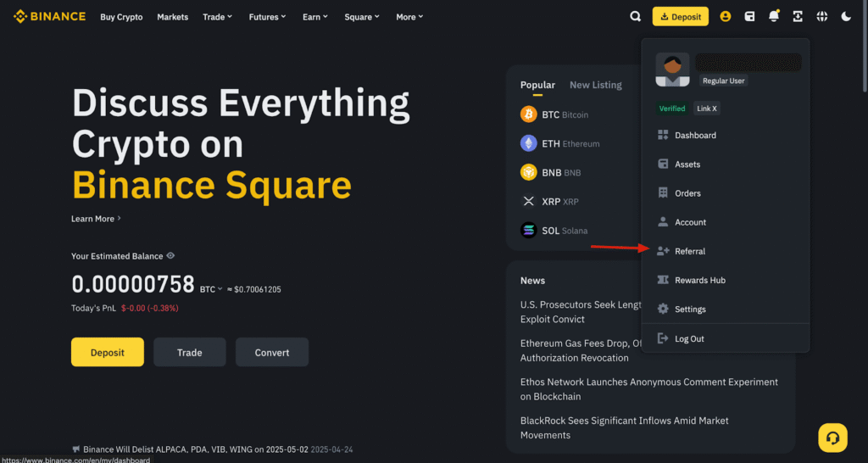868x463 pixels.
Task: Click the search magnifier icon
Action: [x=636, y=16]
